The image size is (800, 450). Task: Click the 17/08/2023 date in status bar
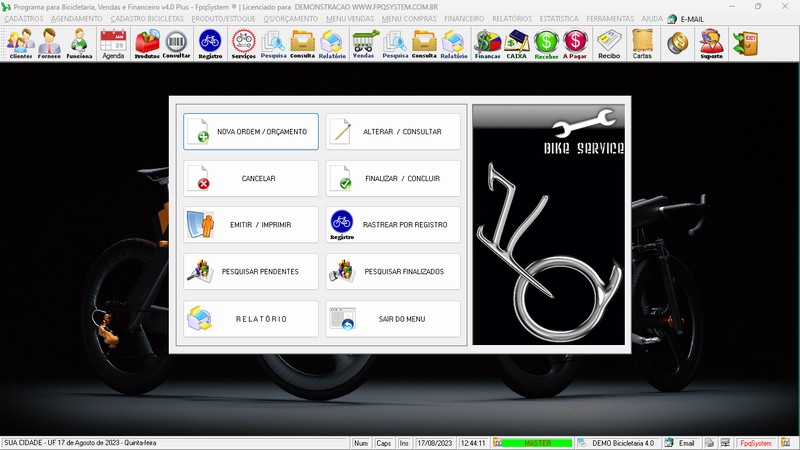click(435, 443)
